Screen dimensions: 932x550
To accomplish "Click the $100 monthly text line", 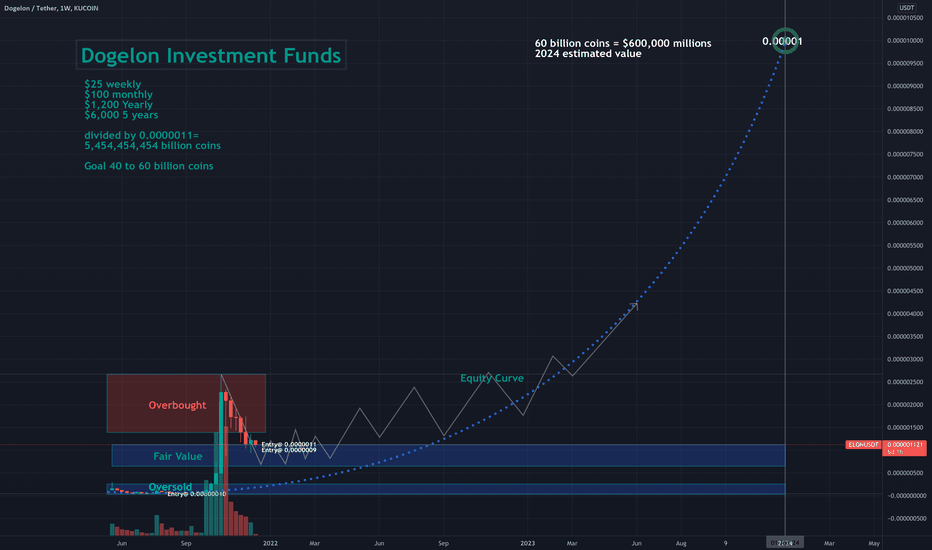I will click(x=118, y=95).
